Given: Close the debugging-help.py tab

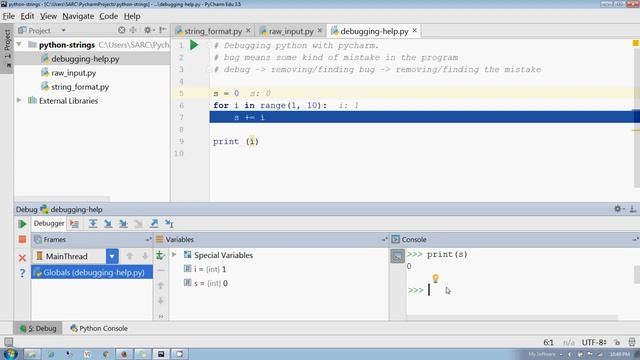Looking at the screenshot, I should tap(415, 31).
